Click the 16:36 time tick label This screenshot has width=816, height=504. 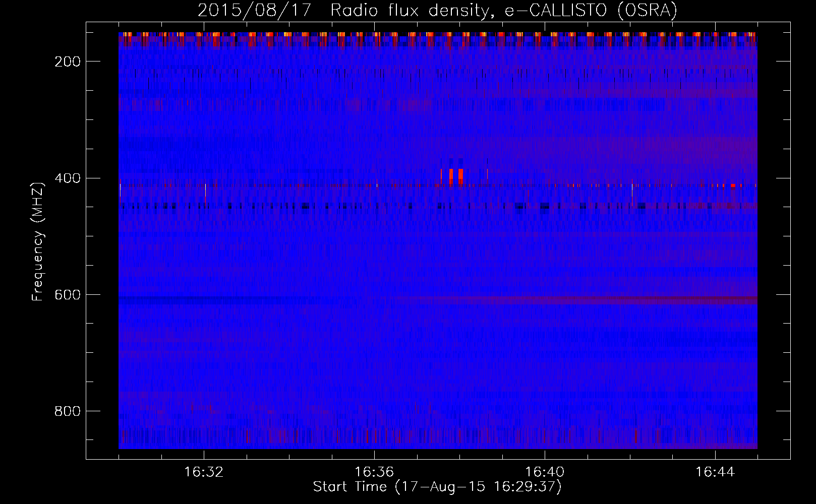[374, 472]
